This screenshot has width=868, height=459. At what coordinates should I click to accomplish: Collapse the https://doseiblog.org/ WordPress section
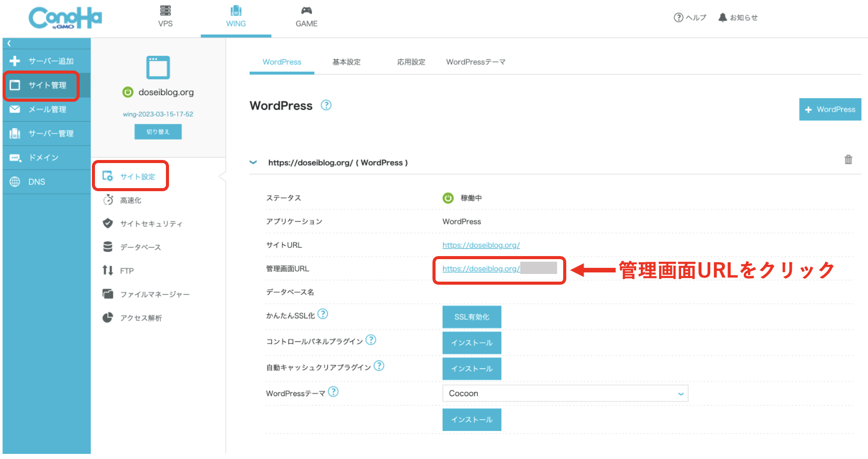click(x=253, y=163)
